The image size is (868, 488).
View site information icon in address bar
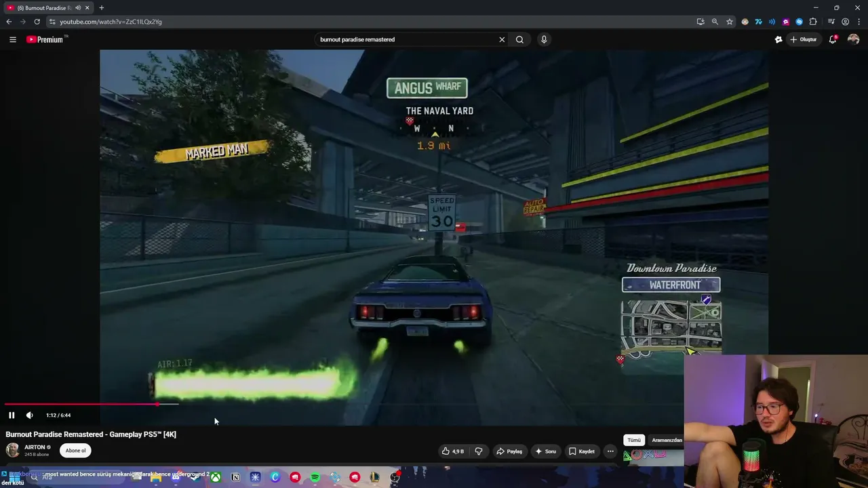52,22
